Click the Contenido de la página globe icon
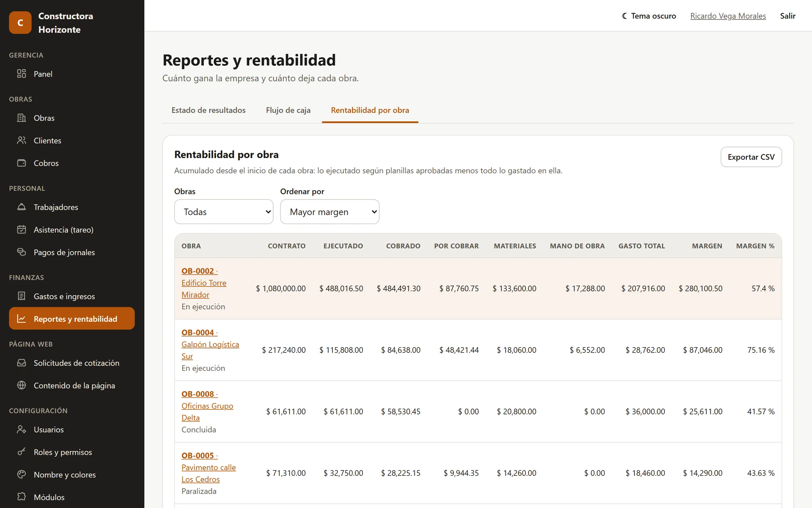The height and width of the screenshot is (508, 812). [22, 385]
